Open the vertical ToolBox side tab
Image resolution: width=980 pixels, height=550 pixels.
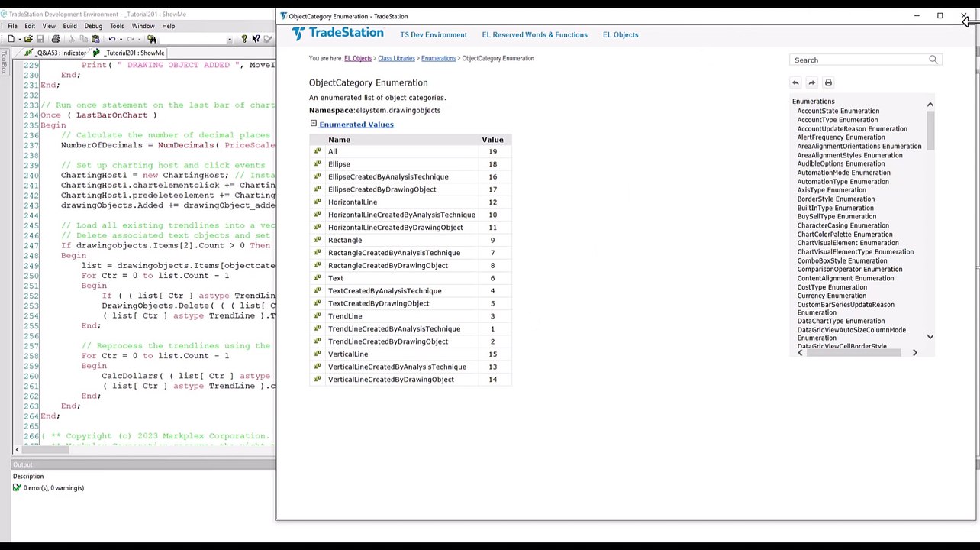5,61
